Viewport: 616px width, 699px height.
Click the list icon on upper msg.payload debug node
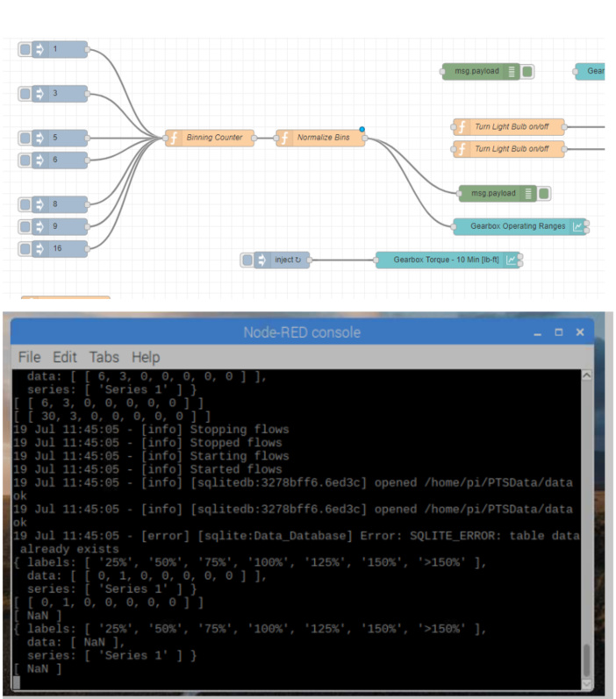(x=512, y=71)
